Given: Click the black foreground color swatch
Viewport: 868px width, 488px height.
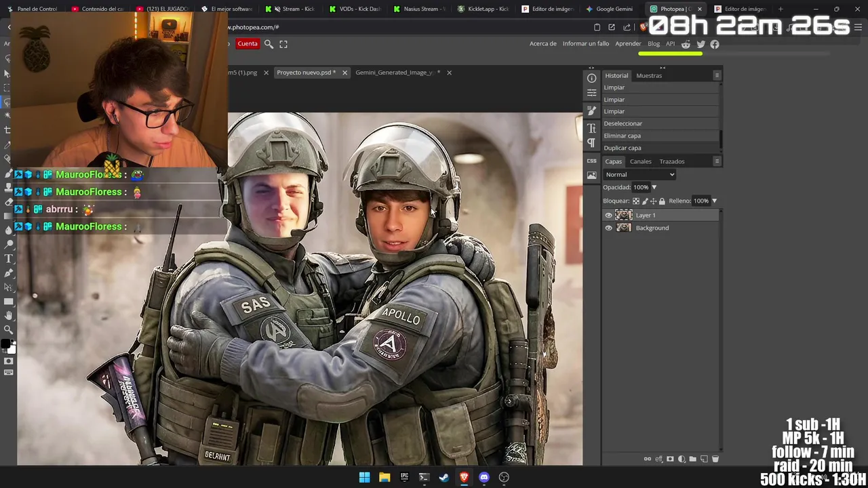Looking at the screenshot, I should (x=5, y=345).
